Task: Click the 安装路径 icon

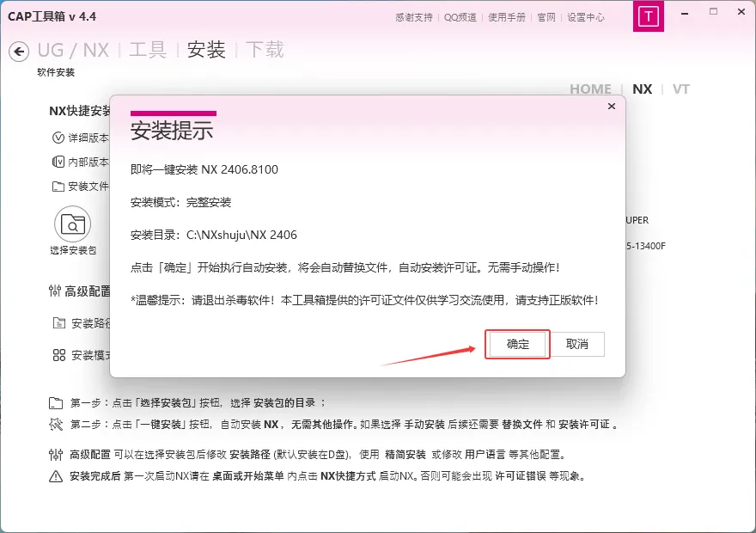Action: tap(58, 323)
